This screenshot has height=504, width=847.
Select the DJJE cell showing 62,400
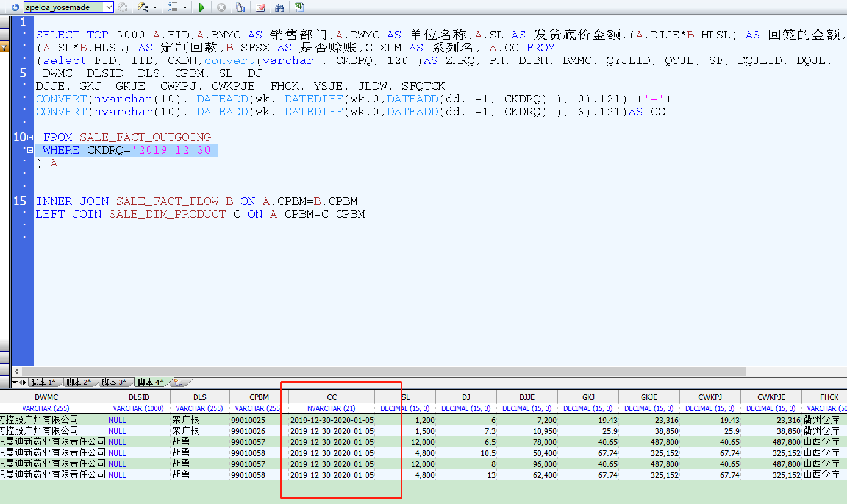click(527, 475)
